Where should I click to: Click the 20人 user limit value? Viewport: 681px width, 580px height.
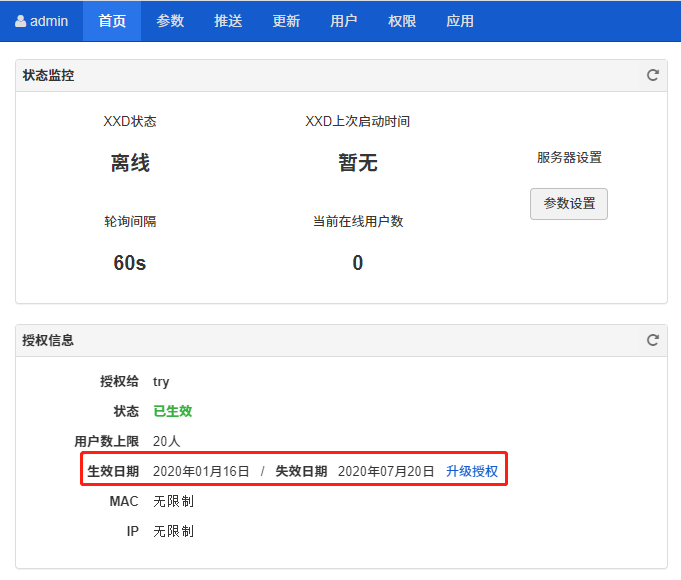coord(166,441)
